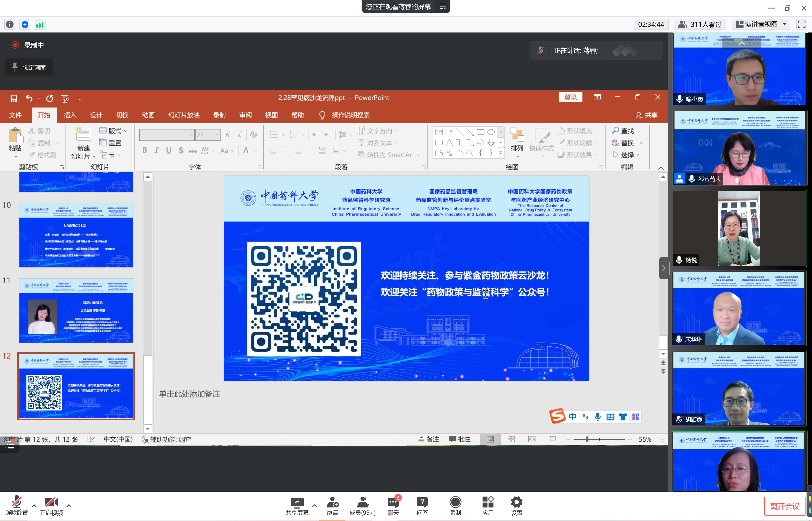This screenshot has height=521, width=812.
Task: Toggle the Notes pane in status bar
Action: pos(429,439)
